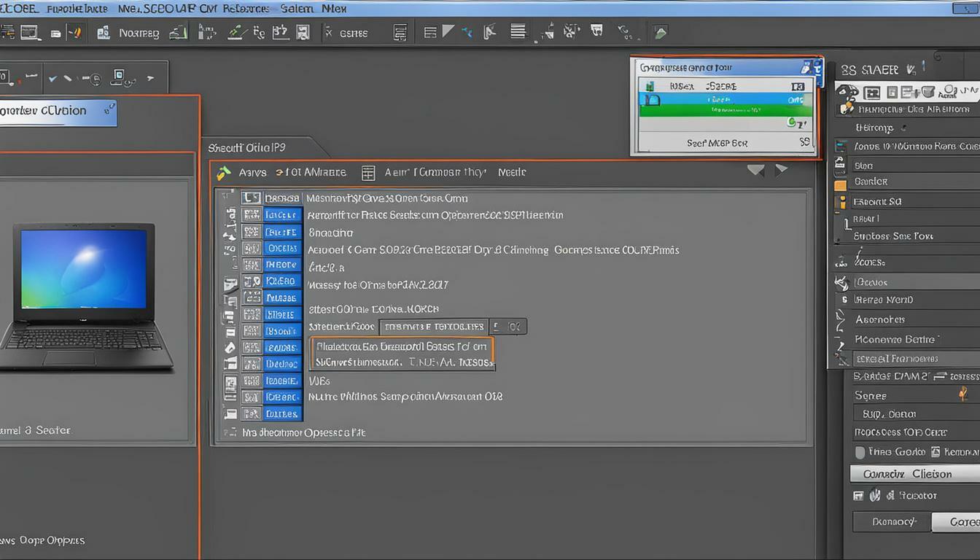The width and height of the screenshot is (980, 560).
Task: Click the save diskette icon on the toolbar
Action: tap(302, 32)
